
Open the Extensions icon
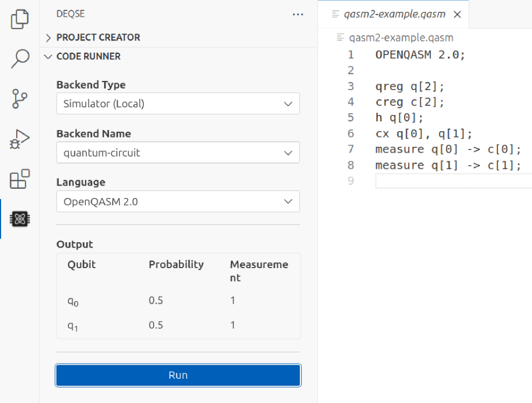point(19,179)
